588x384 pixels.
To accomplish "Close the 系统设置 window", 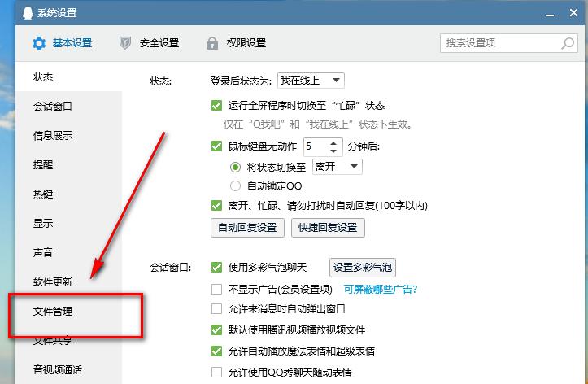I will pos(573,13).
